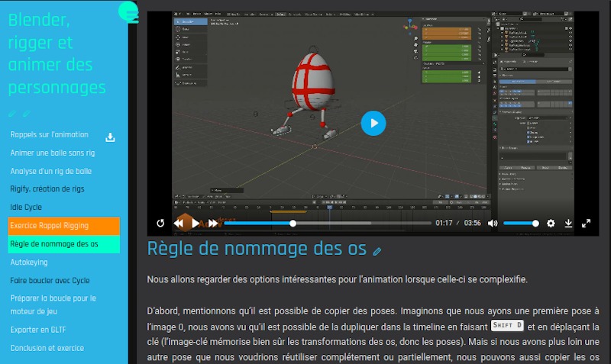Adjust the volume slider knob
The width and height of the screenshot is (611, 364).
coord(535,223)
